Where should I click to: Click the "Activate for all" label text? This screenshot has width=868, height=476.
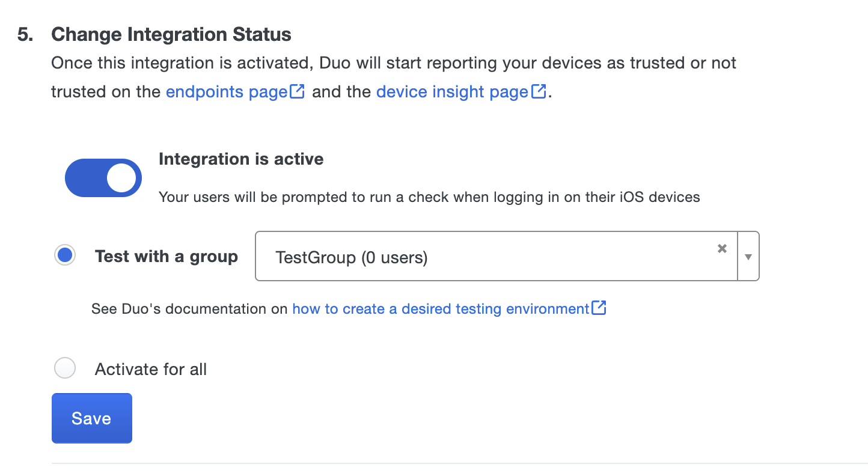[151, 369]
